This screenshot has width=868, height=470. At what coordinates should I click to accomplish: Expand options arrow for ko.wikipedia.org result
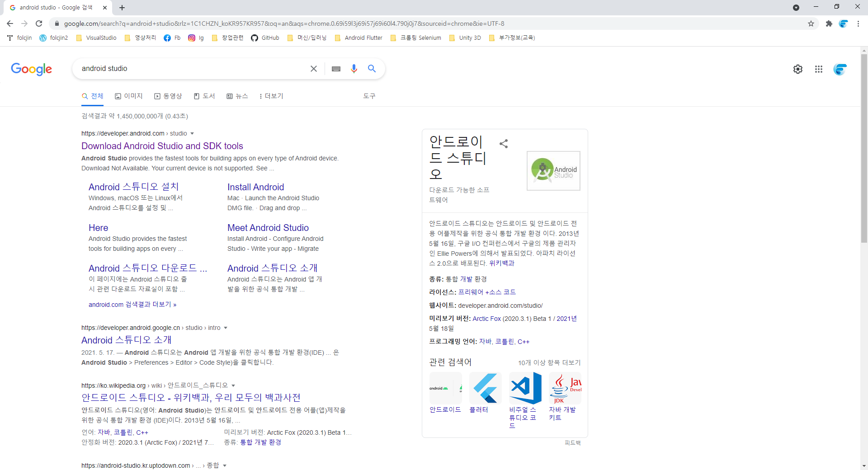(x=233, y=386)
